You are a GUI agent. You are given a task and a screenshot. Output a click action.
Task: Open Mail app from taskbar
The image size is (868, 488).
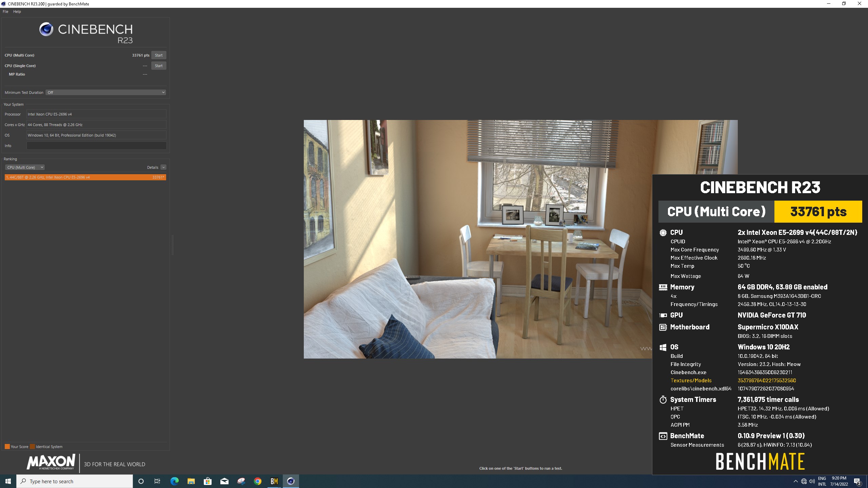tap(224, 481)
